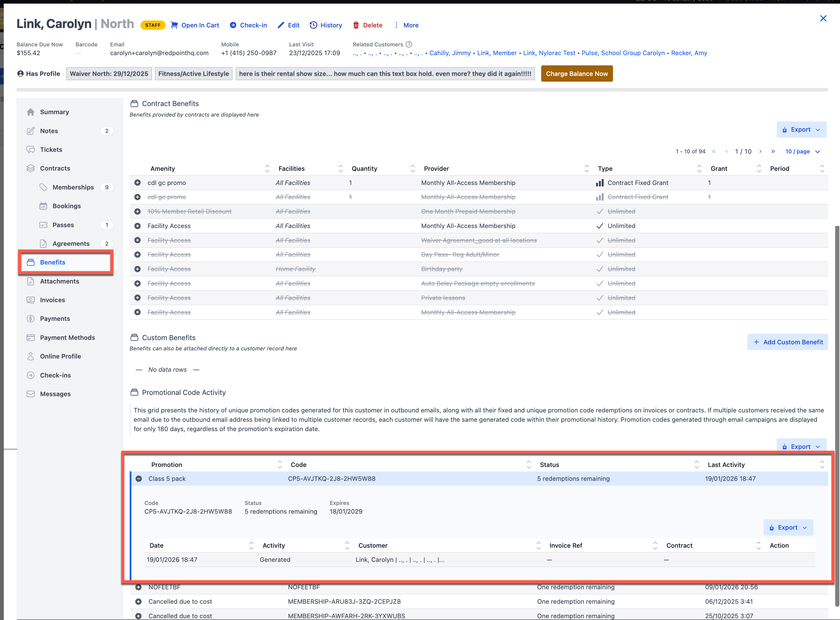
Task: Open the More three-dots menu
Action: pos(396,25)
